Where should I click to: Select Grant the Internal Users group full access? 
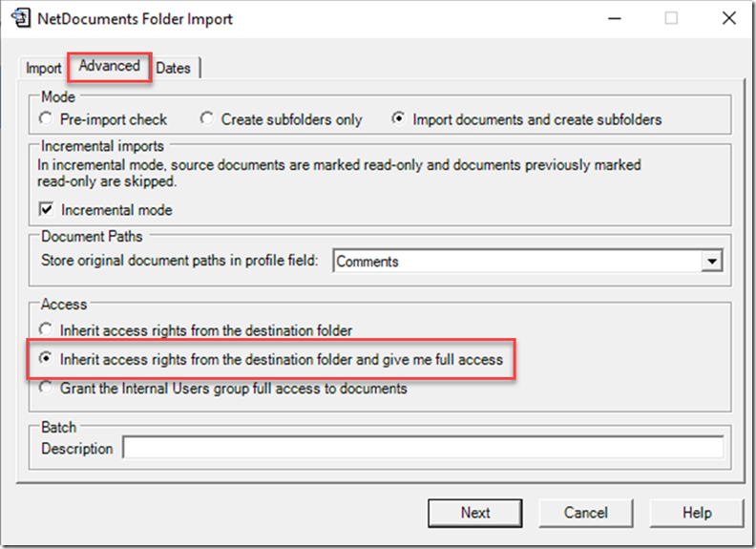[x=223, y=389]
